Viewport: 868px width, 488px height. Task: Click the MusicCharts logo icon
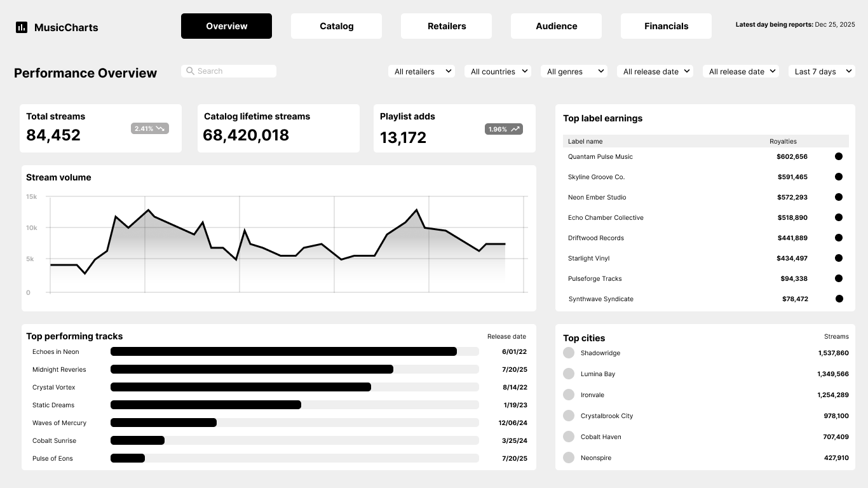coord(22,27)
